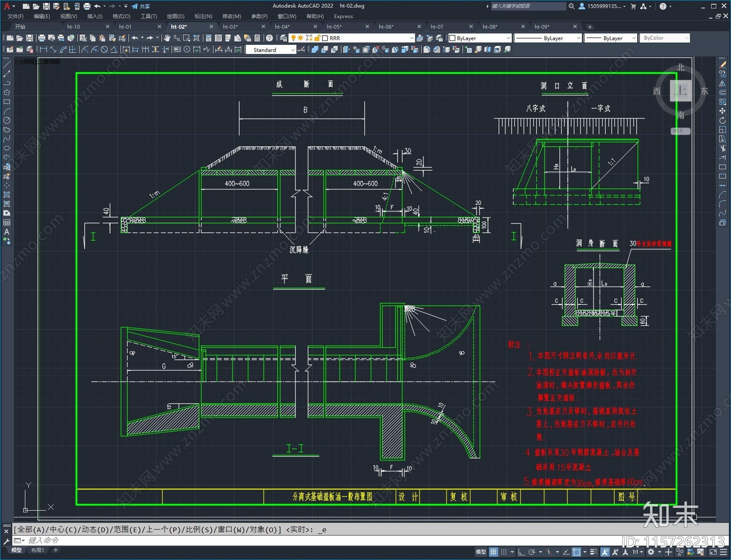This screenshot has height=560, width=731.
Task: Click the Plot printer icon in standard toolbar
Action: coord(42,38)
